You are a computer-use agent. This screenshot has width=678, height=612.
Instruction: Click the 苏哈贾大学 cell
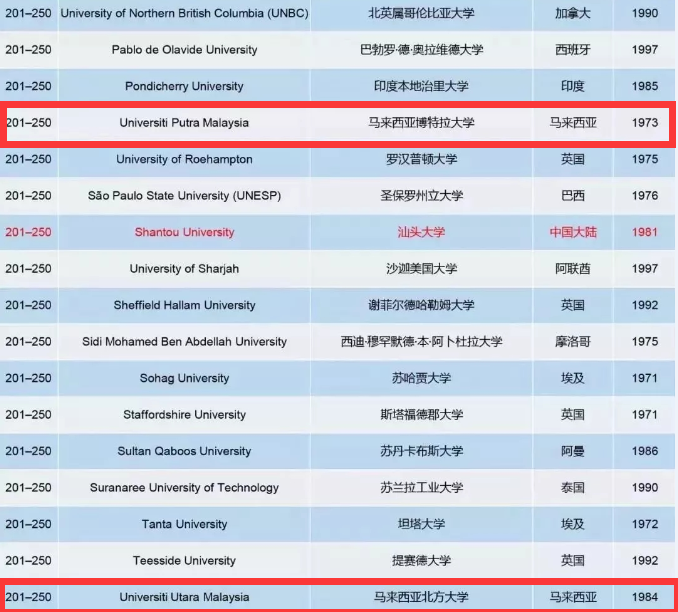421,378
